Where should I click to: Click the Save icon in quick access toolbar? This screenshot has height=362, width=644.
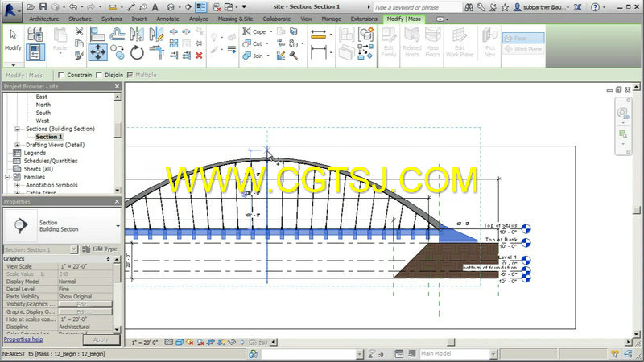point(43,7)
